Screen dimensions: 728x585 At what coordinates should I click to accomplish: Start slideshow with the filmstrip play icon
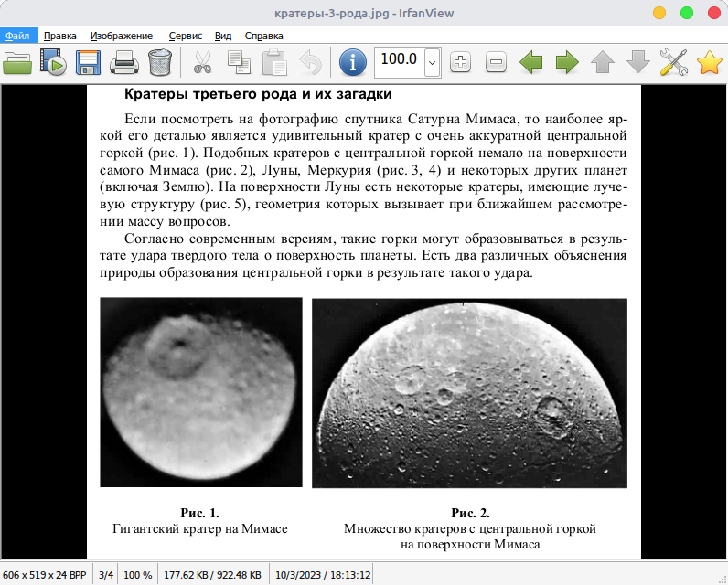click(53, 62)
